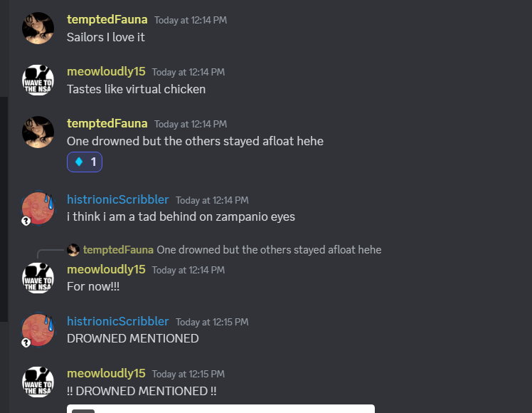
Task: Open histrionicScribbler's avatar on "DROWNED MENTIONED" message
Action: pos(38,330)
